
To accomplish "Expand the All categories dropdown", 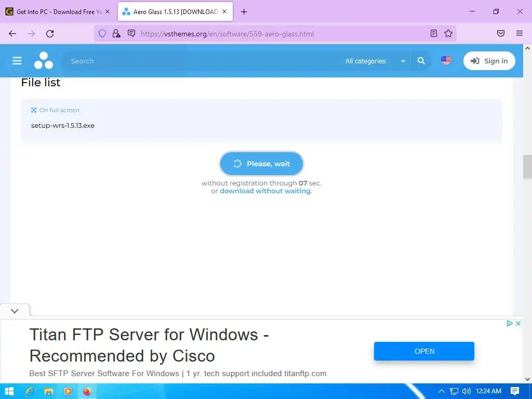I will [x=375, y=61].
